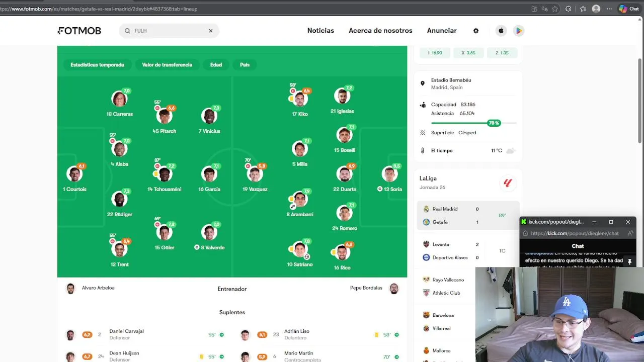Open Levante vs Deportivo Alaves match
644x362 pixels.
(468, 251)
